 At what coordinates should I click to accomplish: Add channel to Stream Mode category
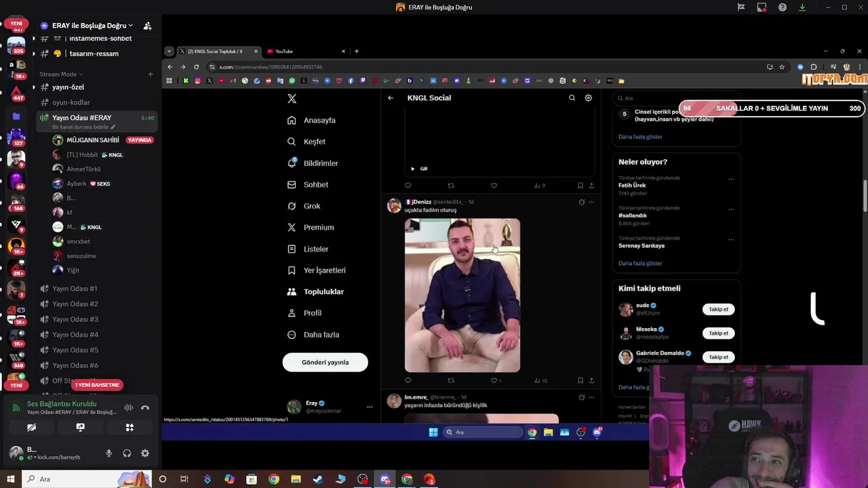point(151,74)
